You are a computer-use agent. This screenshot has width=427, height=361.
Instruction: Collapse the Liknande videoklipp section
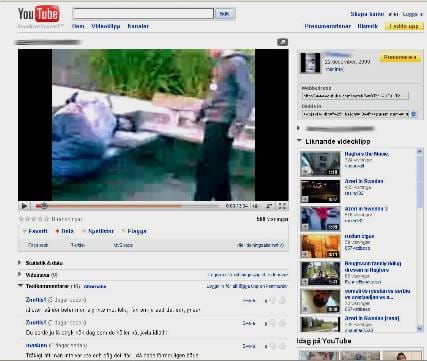tap(299, 141)
